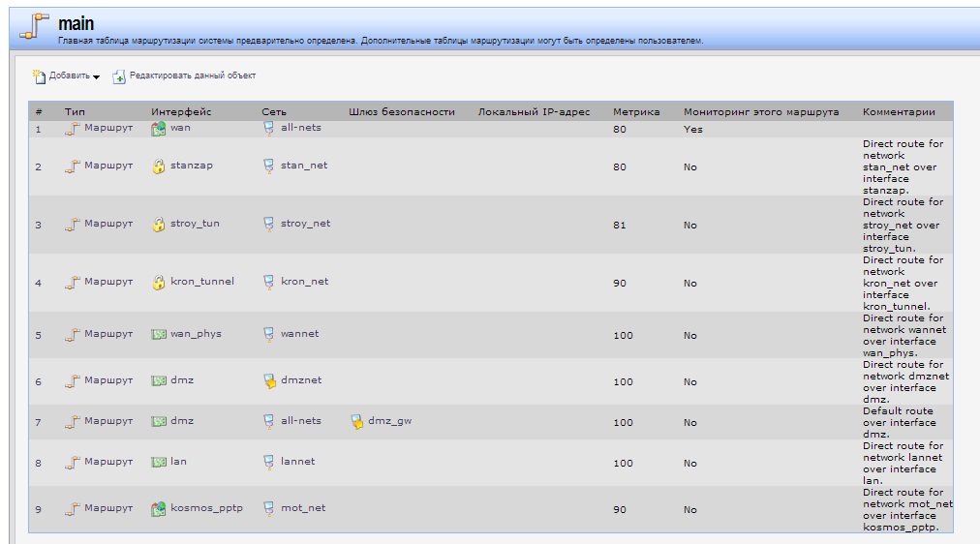Image resolution: width=980 pixels, height=544 pixels.
Task: Select the wan interface name
Action: tap(181, 128)
